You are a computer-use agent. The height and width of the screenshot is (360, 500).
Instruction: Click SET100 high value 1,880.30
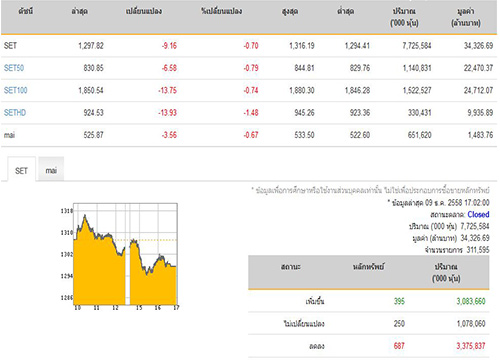[x=302, y=90]
